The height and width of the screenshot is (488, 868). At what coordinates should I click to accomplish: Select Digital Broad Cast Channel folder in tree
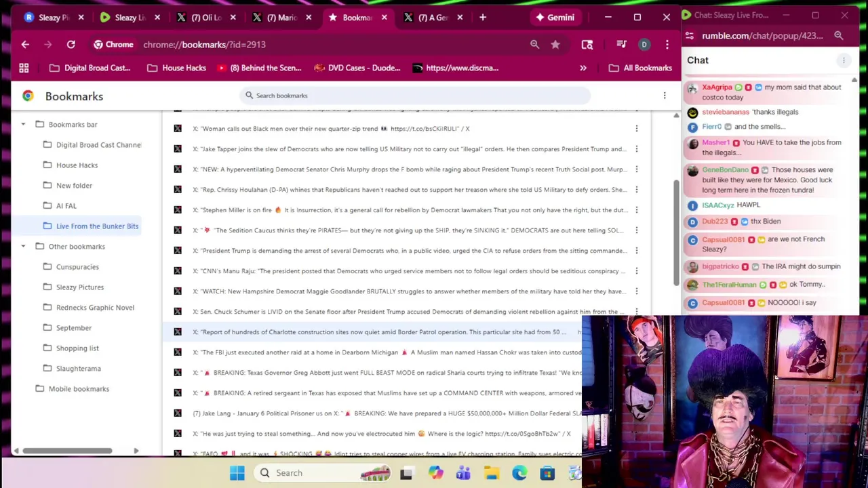pos(92,145)
